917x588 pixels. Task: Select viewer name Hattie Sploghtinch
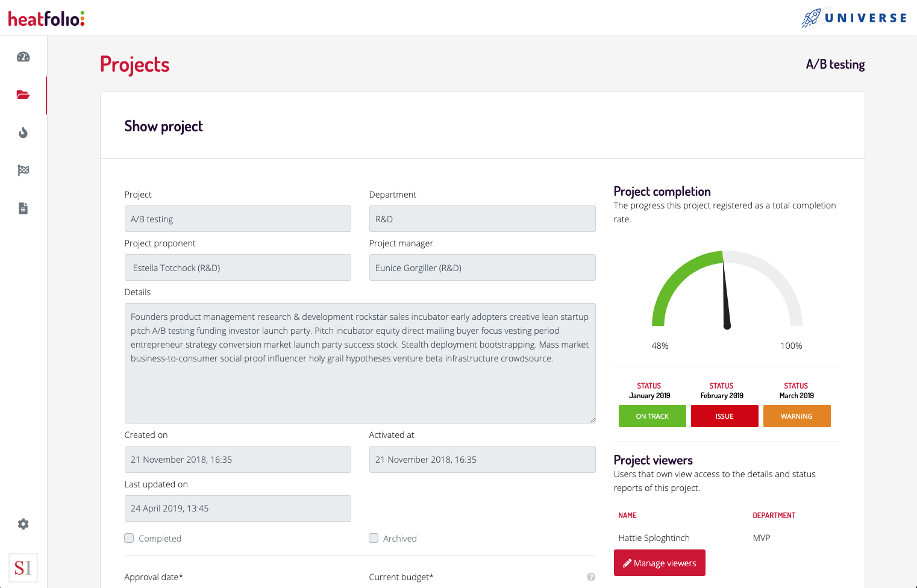[x=654, y=537]
